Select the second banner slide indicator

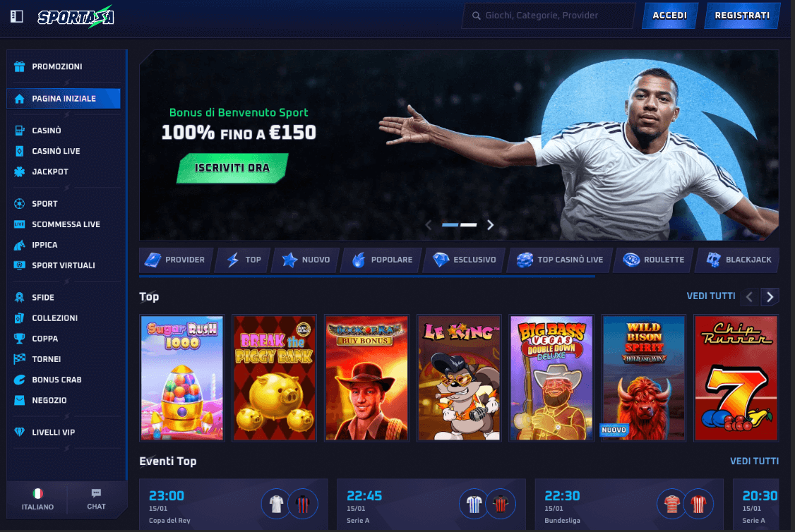tap(469, 225)
